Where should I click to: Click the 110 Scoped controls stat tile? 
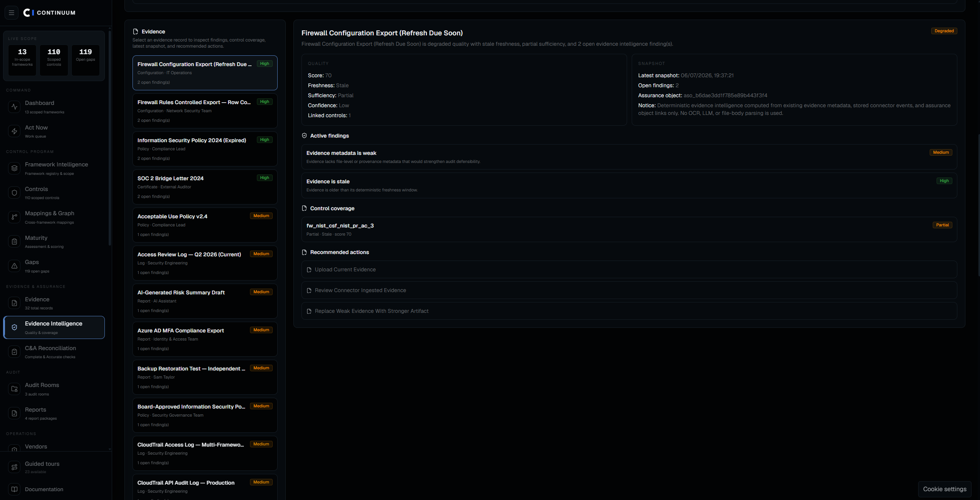pos(54,60)
